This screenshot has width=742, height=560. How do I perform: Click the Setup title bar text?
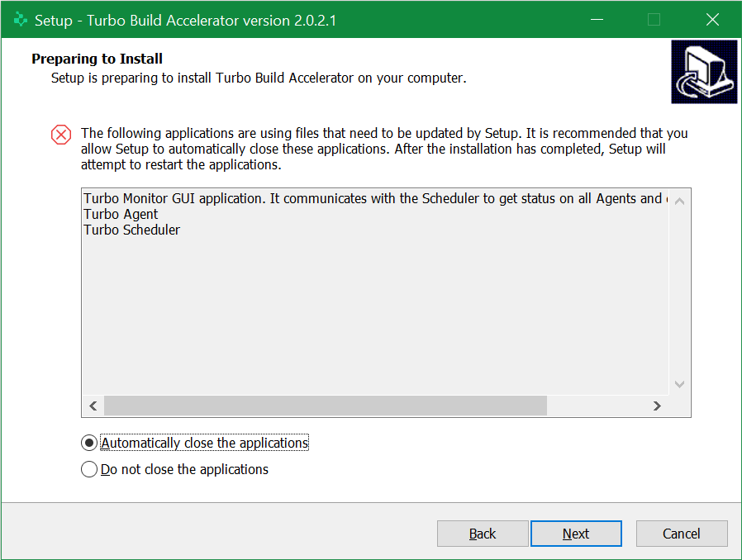click(x=185, y=20)
